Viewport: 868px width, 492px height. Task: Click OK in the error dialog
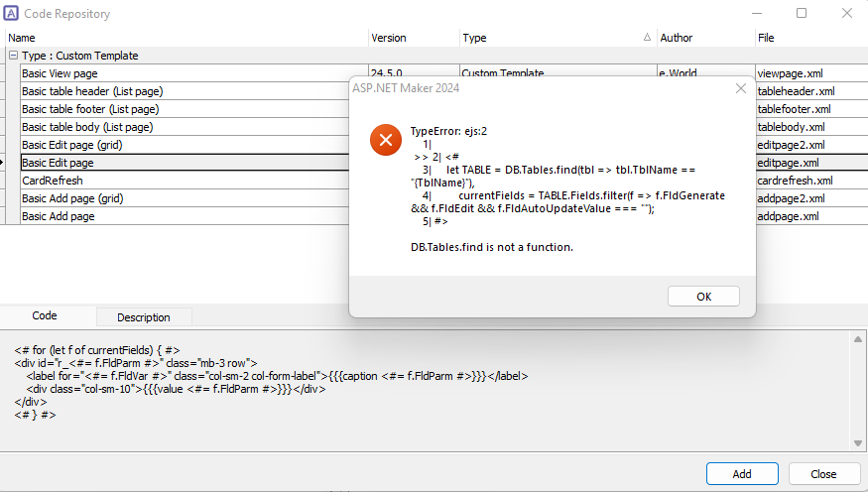703,296
